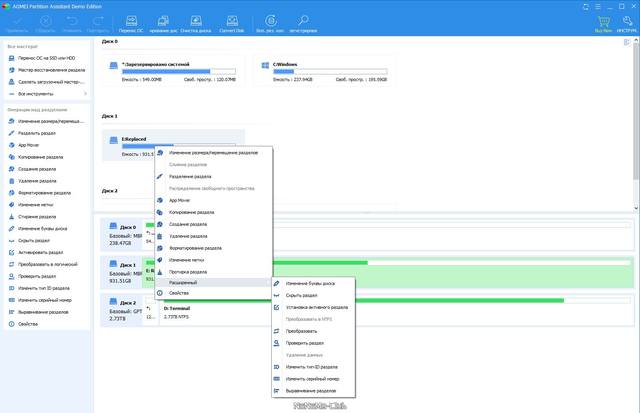This screenshot has width=640, height=413.
Task: Choose 'Копирование раздела' in context menu
Action: pos(213,212)
